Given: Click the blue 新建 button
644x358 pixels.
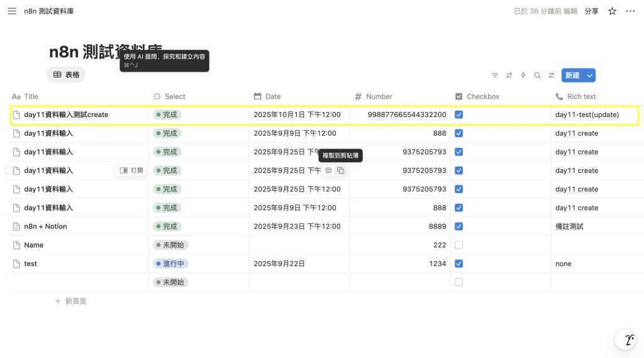Looking at the screenshot, I should click(x=572, y=76).
